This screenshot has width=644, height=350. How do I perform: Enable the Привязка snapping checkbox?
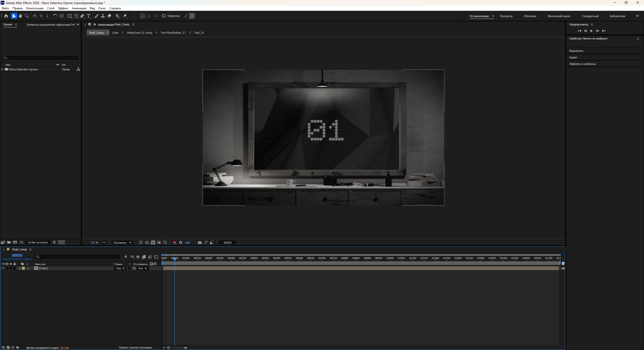click(164, 16)
